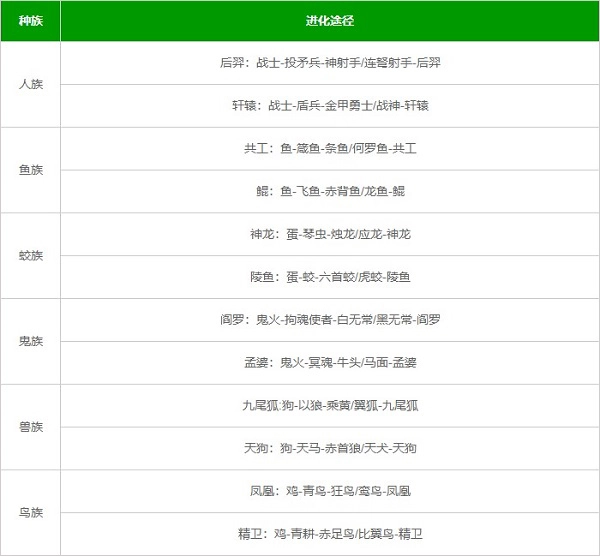Select the 鱼族 race cell
The image size is (600, 556).
click(x=31, y=170)
